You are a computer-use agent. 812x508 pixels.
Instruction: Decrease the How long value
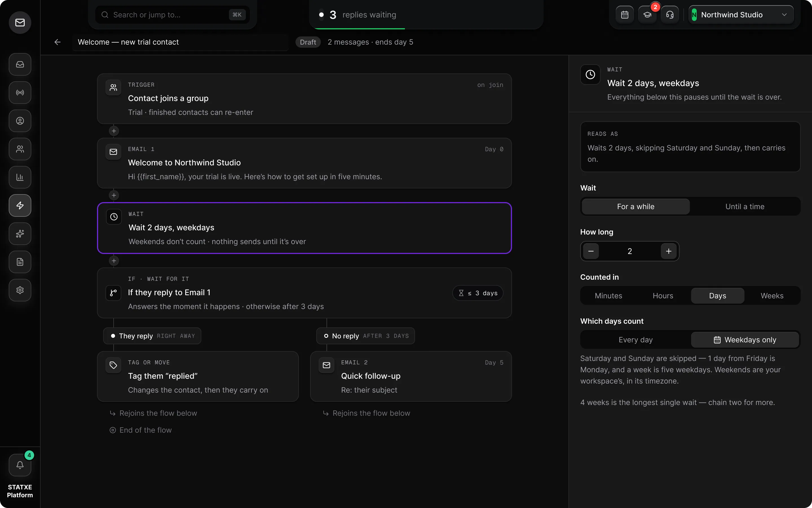(591, 251)
